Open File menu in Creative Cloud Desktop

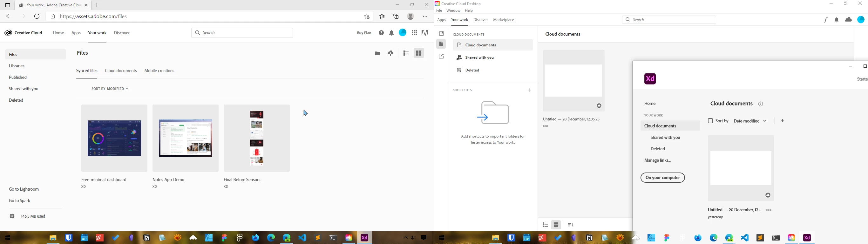click(439, 11)
